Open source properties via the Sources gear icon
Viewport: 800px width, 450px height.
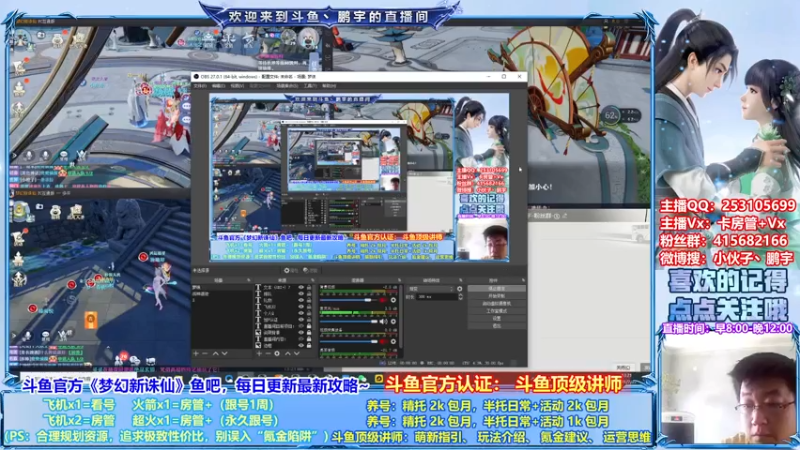[277, 354]
